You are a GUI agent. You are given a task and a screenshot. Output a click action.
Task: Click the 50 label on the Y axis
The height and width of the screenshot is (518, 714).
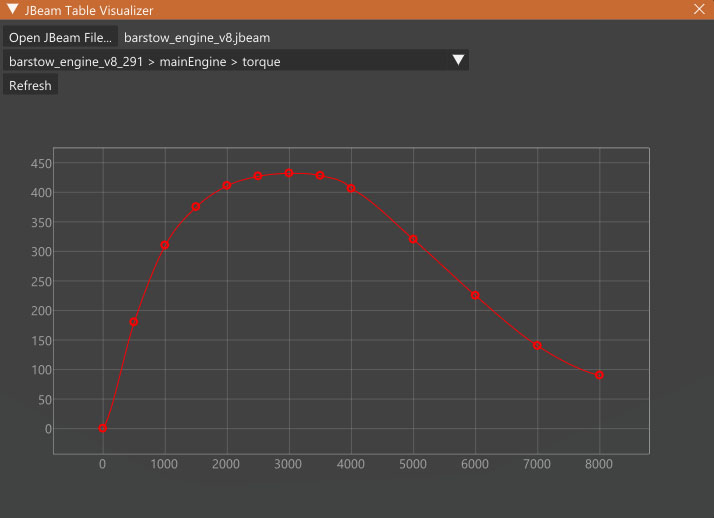click(45, 400)
